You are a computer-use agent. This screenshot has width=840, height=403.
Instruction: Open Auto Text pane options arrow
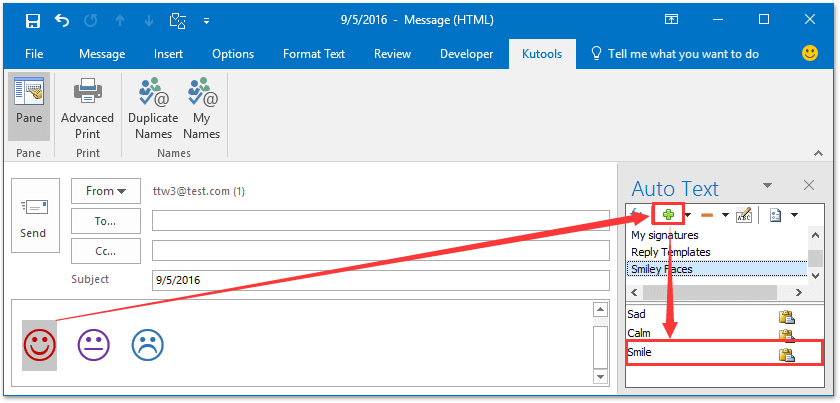point(767,185)
